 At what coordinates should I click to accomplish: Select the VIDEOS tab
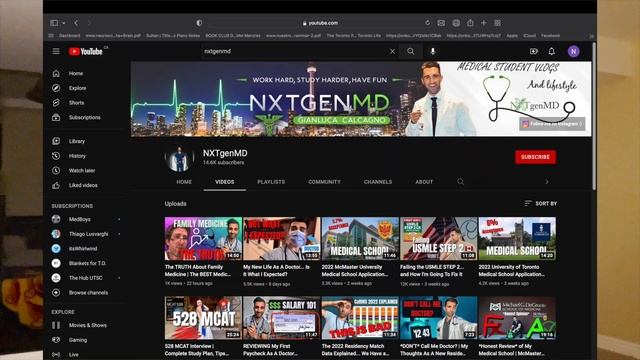click(224, 182)
